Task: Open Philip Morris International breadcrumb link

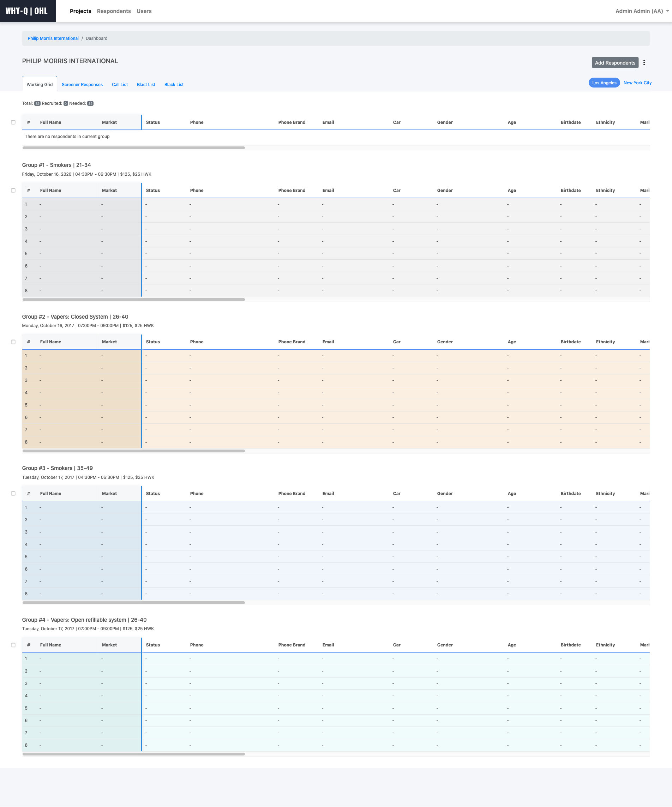Action: point(53,38)
